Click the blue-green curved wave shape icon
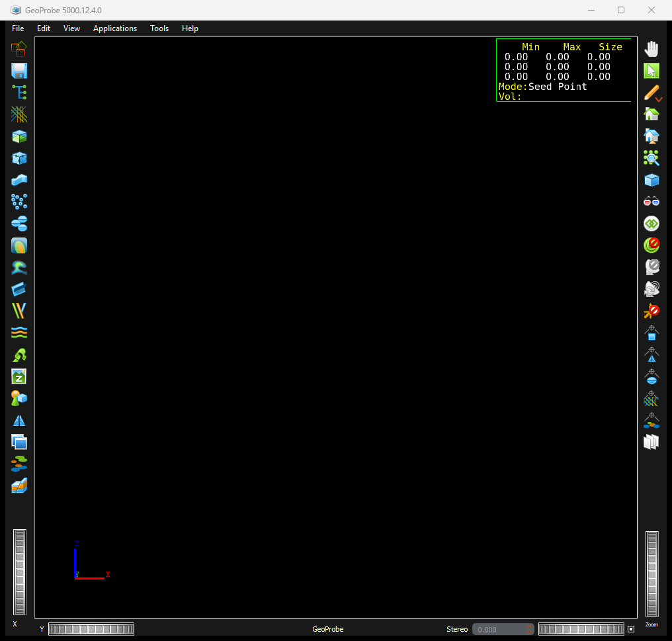This screenshot has height=641, width=672. [19, 267]
